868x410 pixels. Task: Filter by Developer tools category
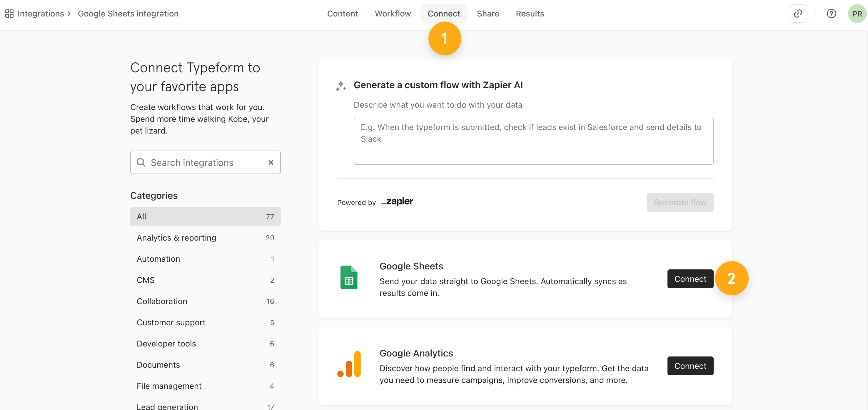[x=205, y=344]
